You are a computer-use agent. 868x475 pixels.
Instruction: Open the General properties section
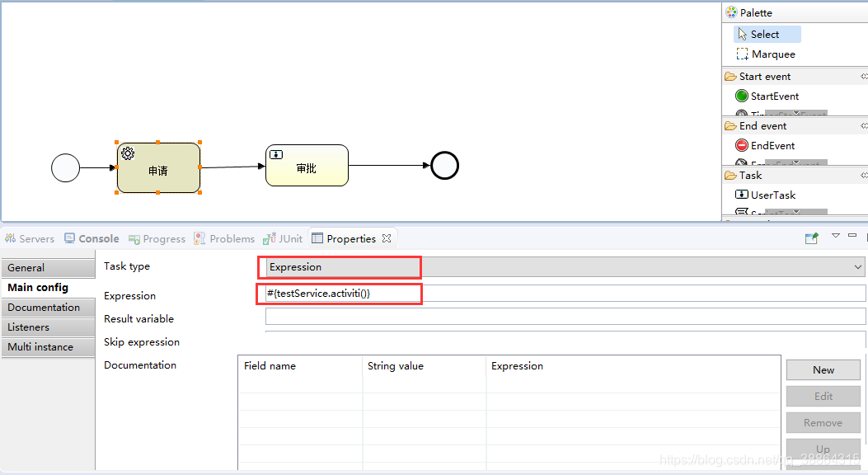point(48,267)
